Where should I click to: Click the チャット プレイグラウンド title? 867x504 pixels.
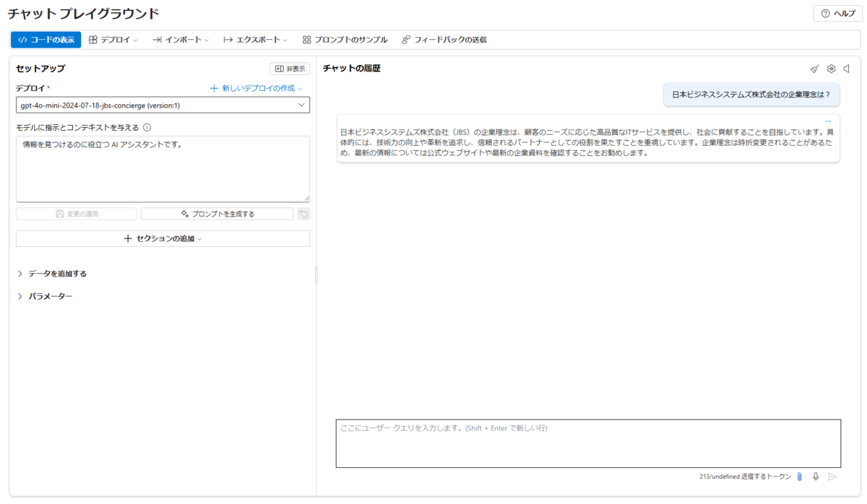coord(83,14)
